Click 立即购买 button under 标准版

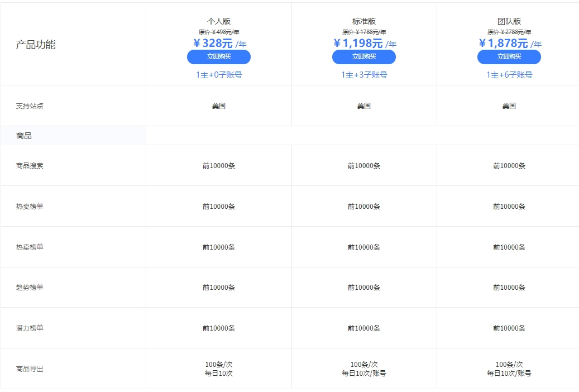[x=363, y=57]
